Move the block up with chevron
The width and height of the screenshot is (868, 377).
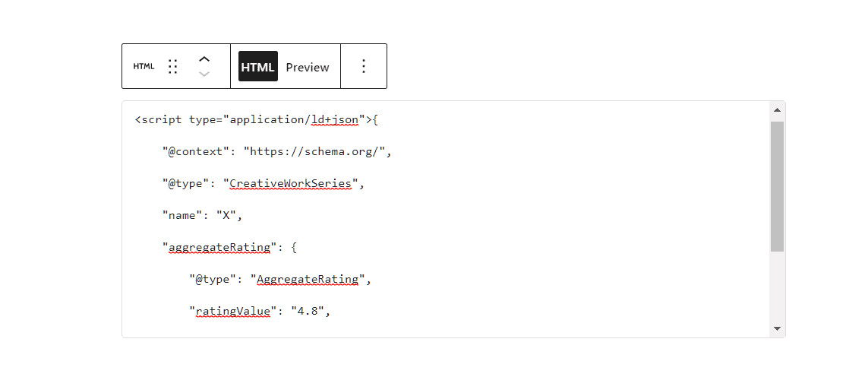pos(204,59)
